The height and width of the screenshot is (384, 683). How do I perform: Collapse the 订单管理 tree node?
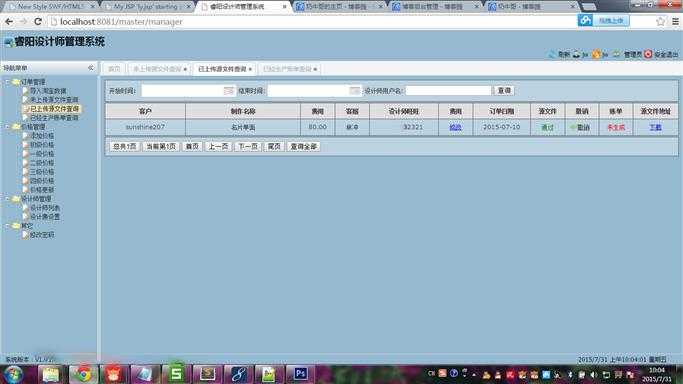click(7, 82)
